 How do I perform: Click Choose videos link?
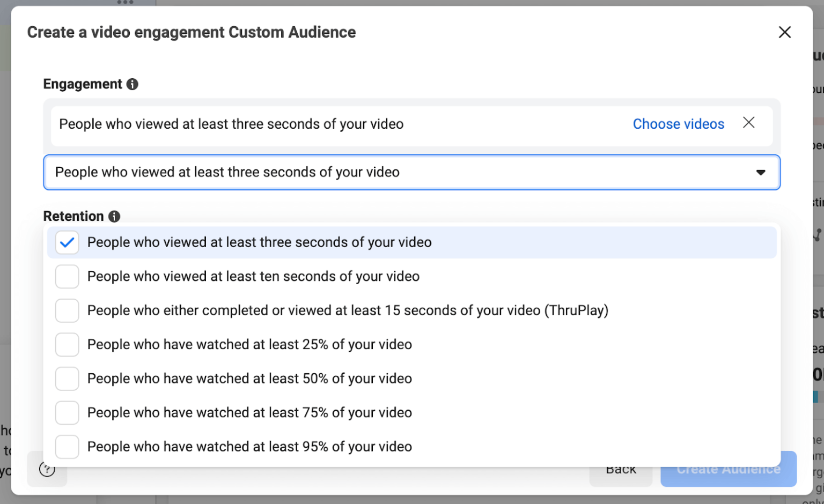point(678,124)
